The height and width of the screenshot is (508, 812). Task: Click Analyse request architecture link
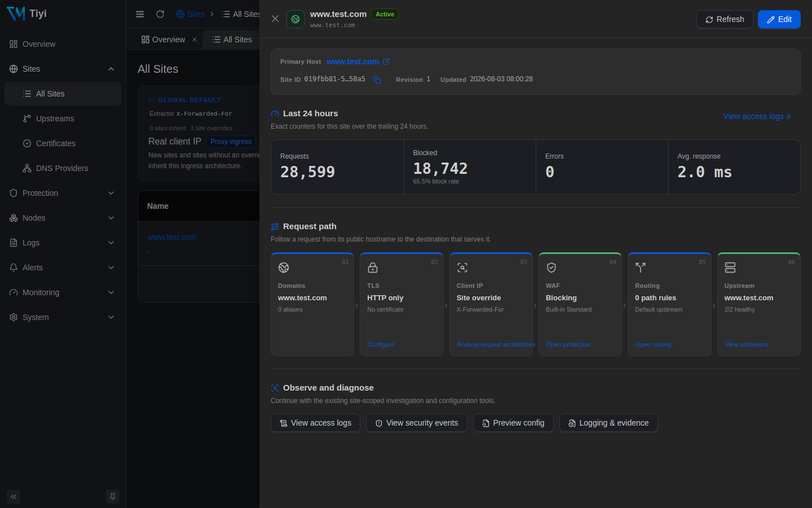coord(495,344)
